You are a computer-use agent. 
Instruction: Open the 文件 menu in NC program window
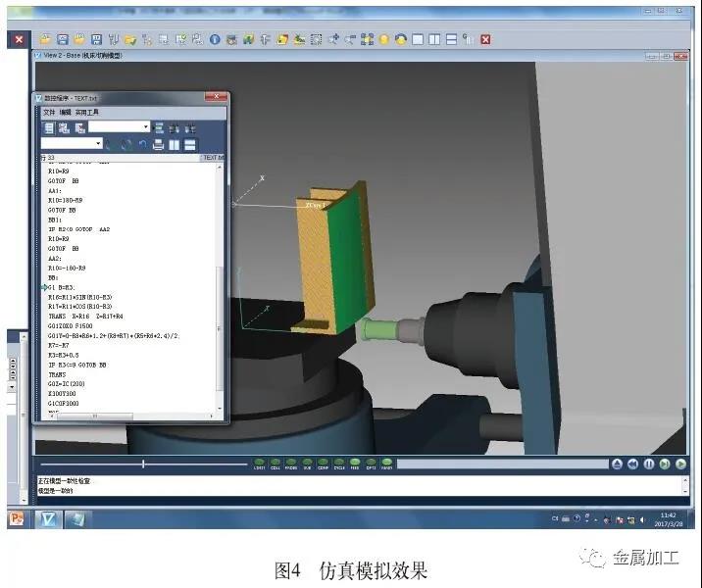click(49, 113)
